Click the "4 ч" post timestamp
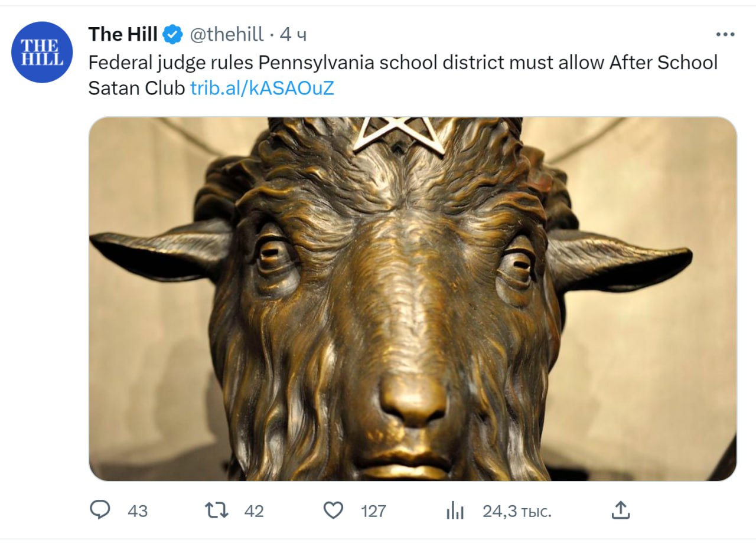756x543 pixels. tap(293, 35)
